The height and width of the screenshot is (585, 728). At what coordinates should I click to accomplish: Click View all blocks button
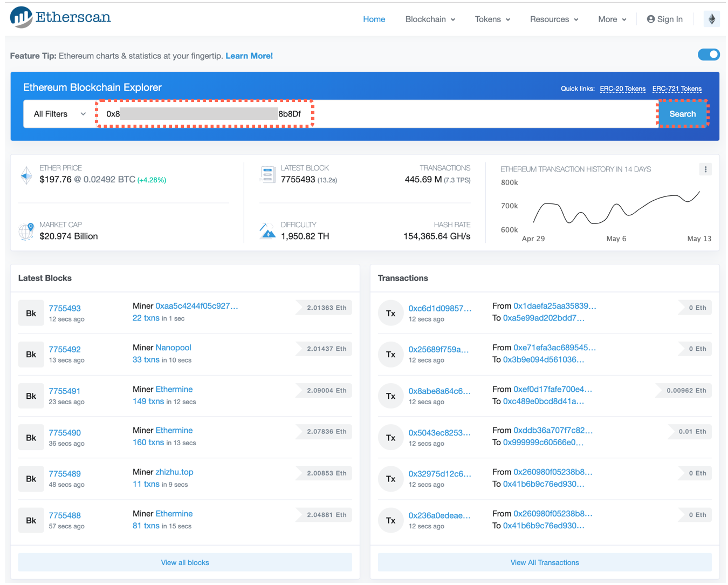185,562
